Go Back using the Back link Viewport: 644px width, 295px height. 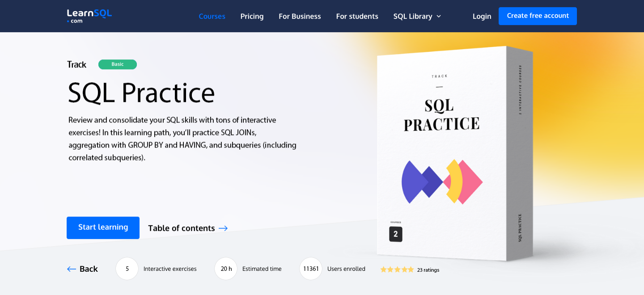click(x=82, y=269)
